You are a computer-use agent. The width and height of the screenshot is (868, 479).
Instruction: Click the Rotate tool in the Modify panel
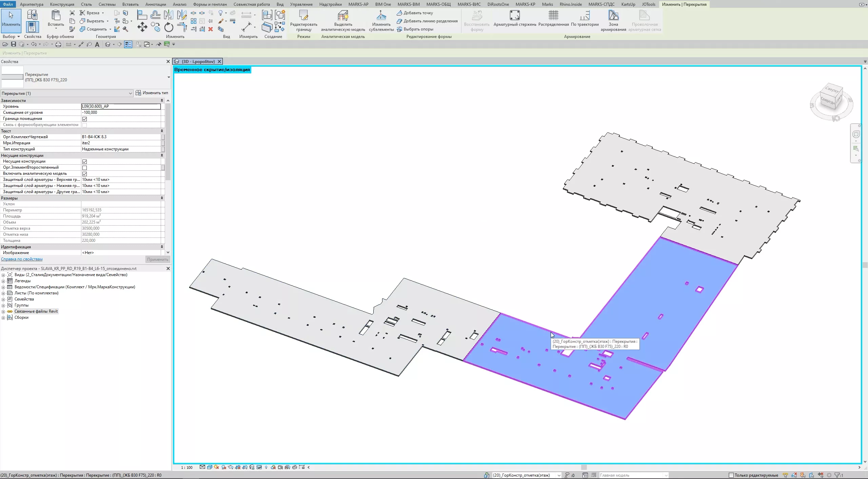(169, 27)
